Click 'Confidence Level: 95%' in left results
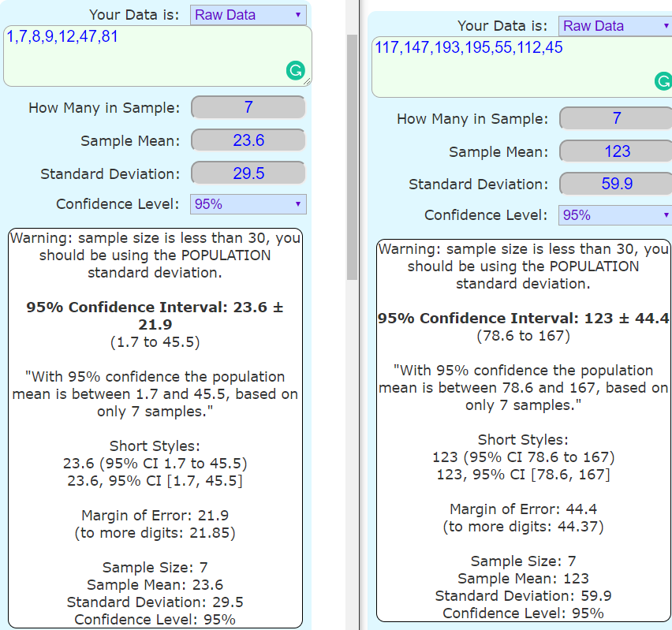 click(155, 619)
